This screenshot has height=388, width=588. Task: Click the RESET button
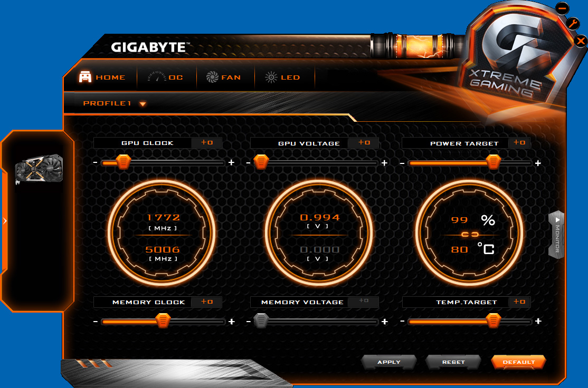point(453,362)
